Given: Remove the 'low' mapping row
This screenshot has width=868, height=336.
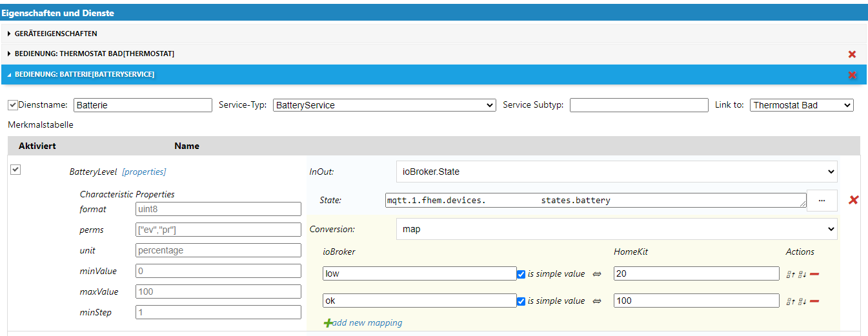Looking at the screenshot, I should coord(814,274).
